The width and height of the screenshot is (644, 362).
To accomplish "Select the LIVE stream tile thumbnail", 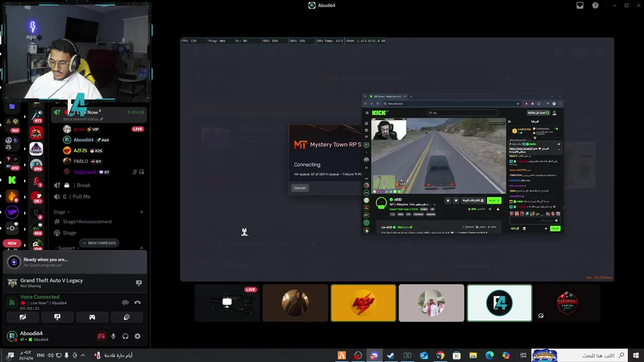I will pyautogui.click(x=227, y=303).
